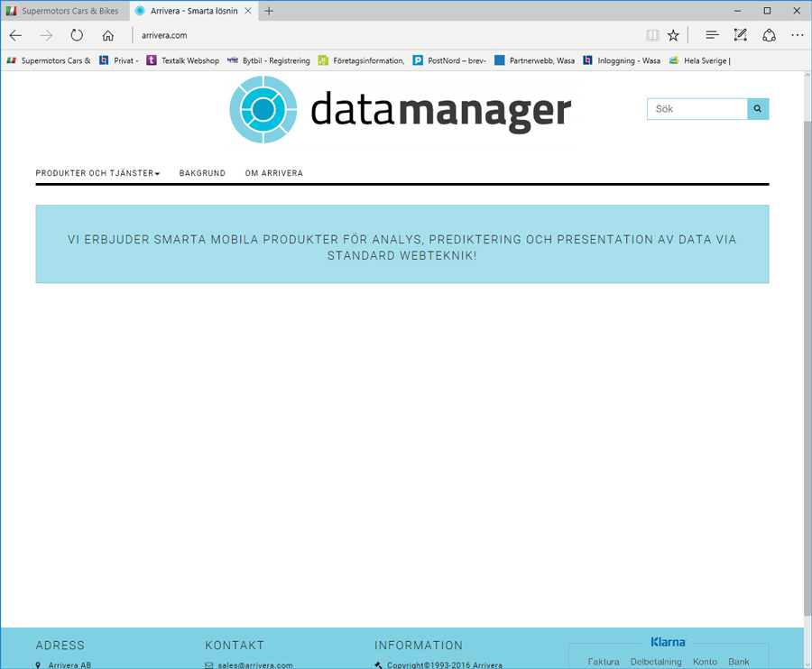812x669 pixels.
Task: Click Bank text in Klarna box
Action: pyautogui.click(x=738, y=661)
